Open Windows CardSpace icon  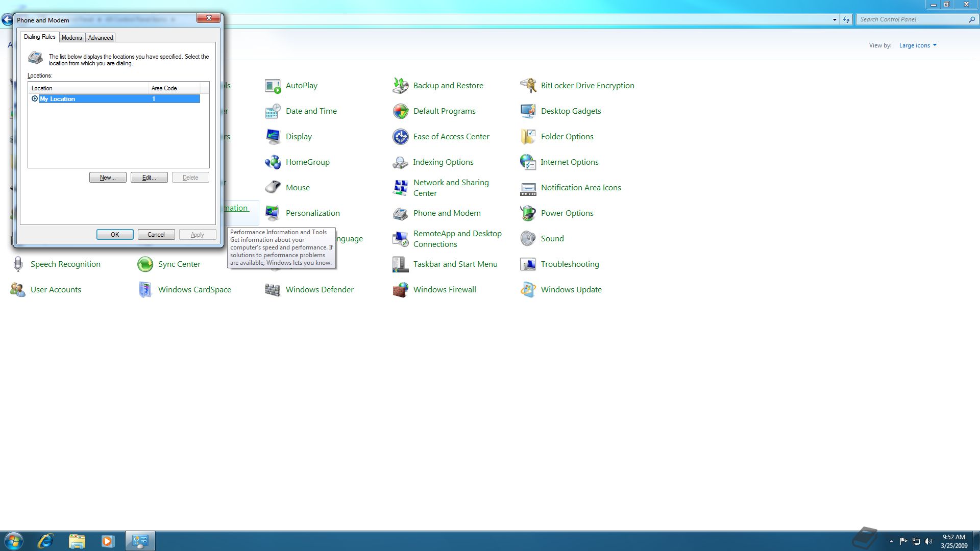tap(145, 290)
